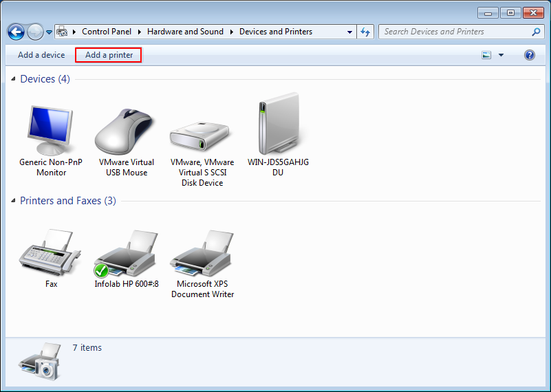Collapse the Devices (4) group
This screenshot has width=551, height=392.
coord(14,80)
